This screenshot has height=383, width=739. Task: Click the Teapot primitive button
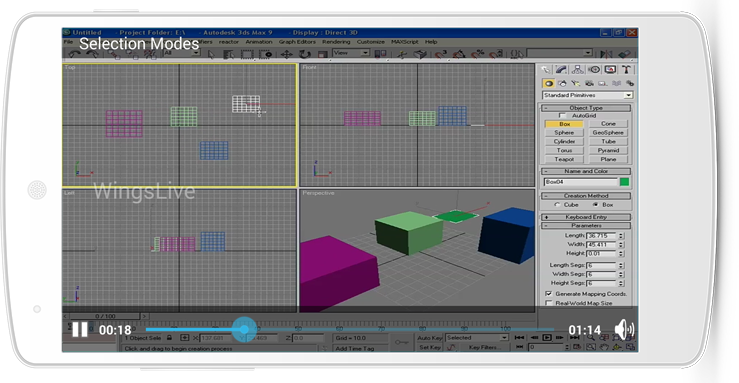[564, 159]
